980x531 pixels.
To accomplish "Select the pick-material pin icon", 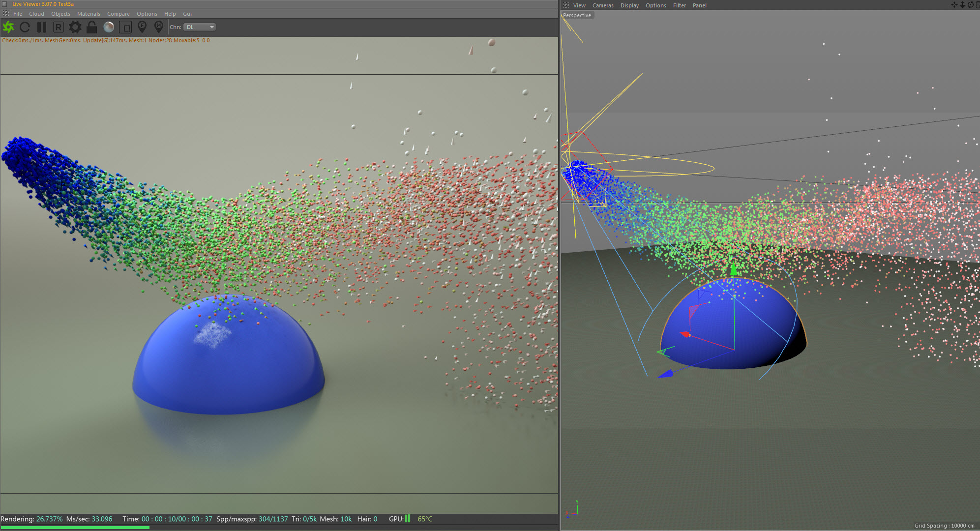I will click(158, 27).
